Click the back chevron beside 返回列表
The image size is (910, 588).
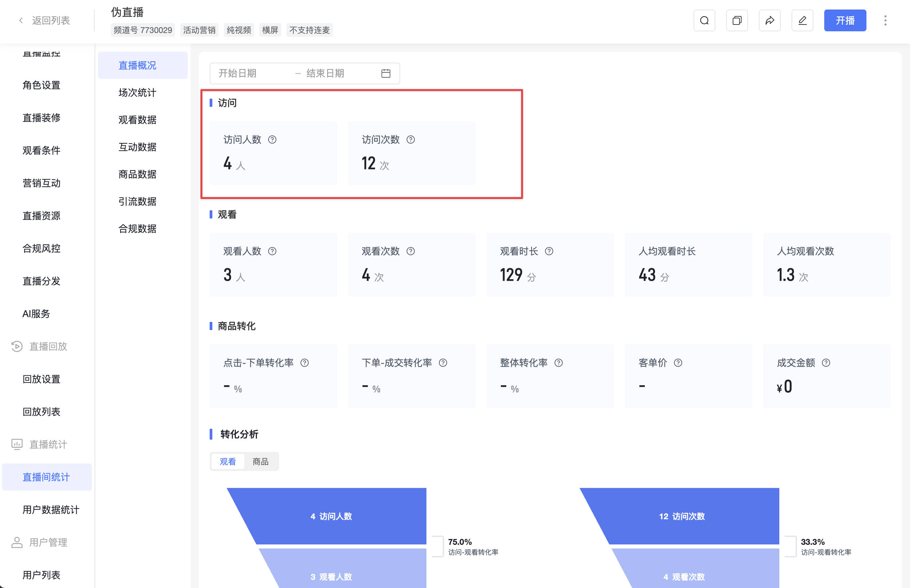21,21
